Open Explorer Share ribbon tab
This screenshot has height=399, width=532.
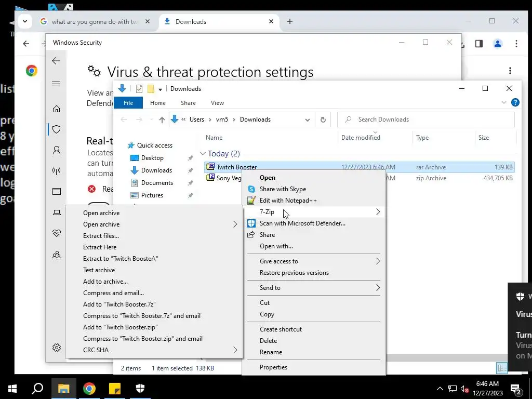[x=188, y=103]
